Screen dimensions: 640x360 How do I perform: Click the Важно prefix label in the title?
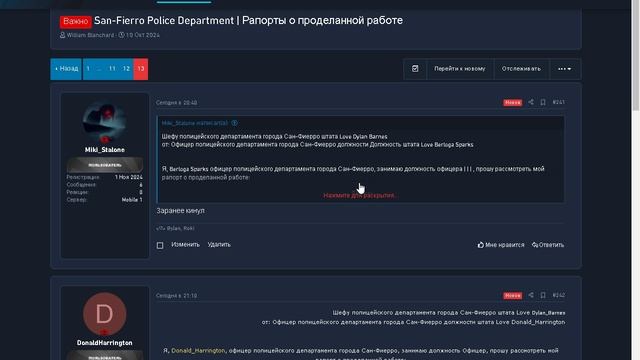pyautogui.click(x=76, y=21)
